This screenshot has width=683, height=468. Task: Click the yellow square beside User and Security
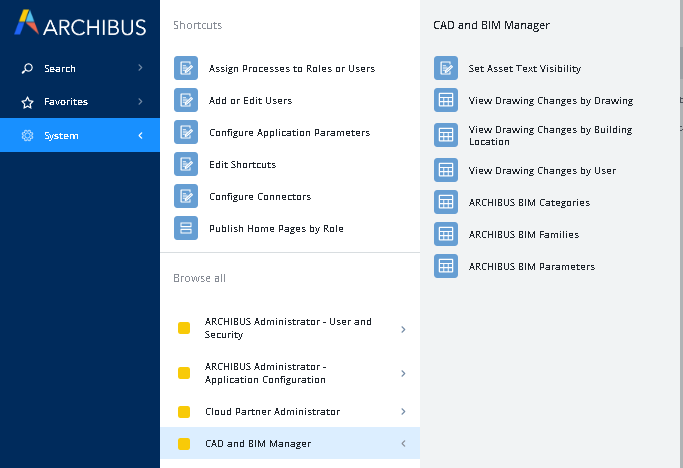184,328
